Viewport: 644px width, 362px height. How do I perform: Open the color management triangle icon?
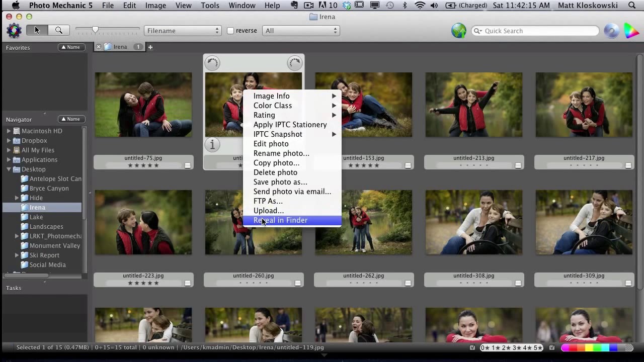631,31
